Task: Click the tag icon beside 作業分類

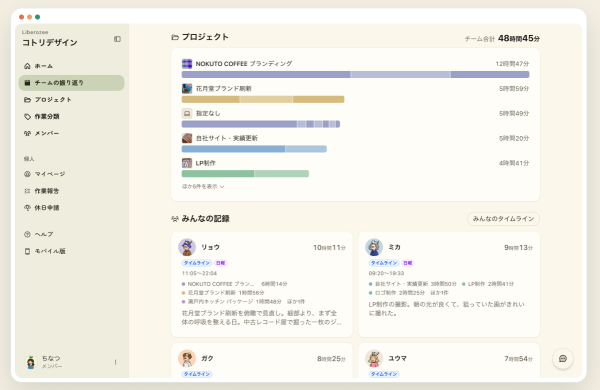Action: coord(27,116)
